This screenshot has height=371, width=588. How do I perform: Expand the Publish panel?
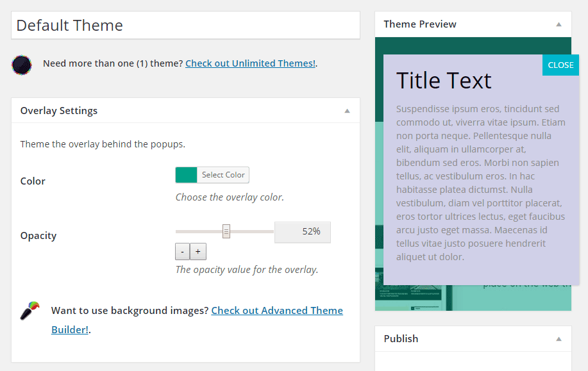point(559,338)
